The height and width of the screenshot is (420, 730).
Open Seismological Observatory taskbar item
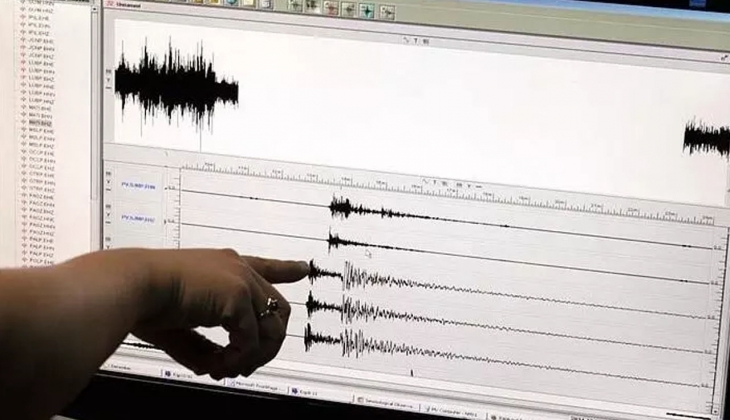click(x=387, y=403)
